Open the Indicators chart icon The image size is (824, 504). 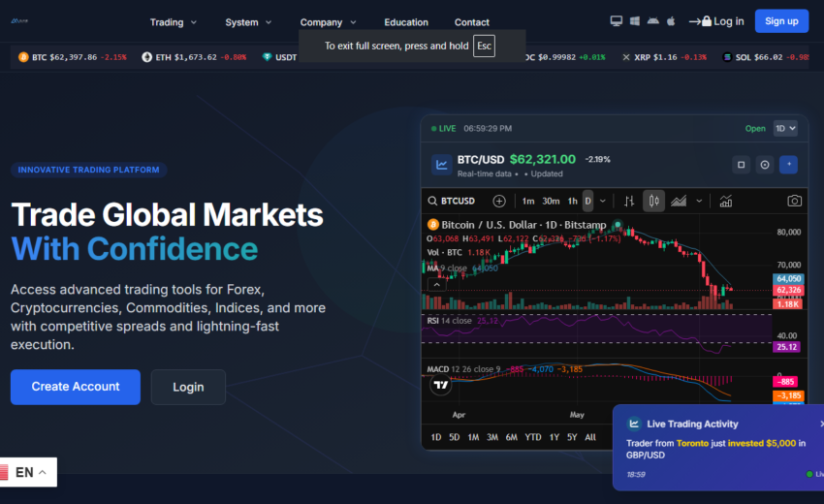(726, 201)
